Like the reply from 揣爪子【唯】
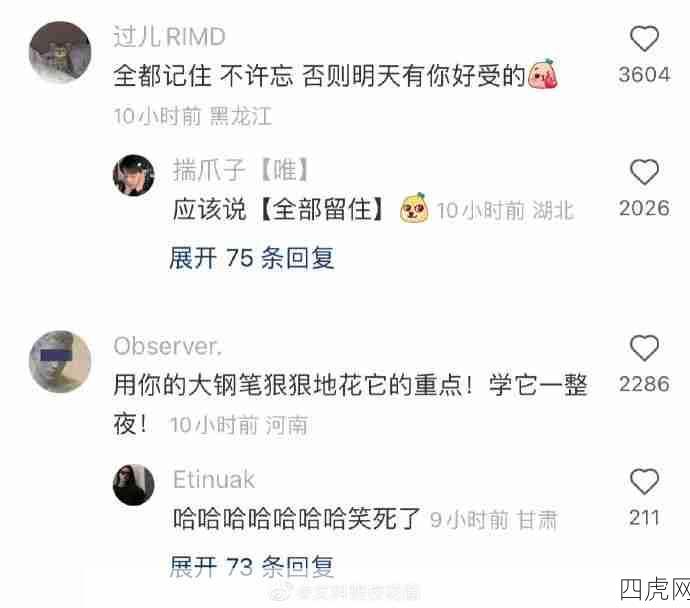 click(644, 172)
